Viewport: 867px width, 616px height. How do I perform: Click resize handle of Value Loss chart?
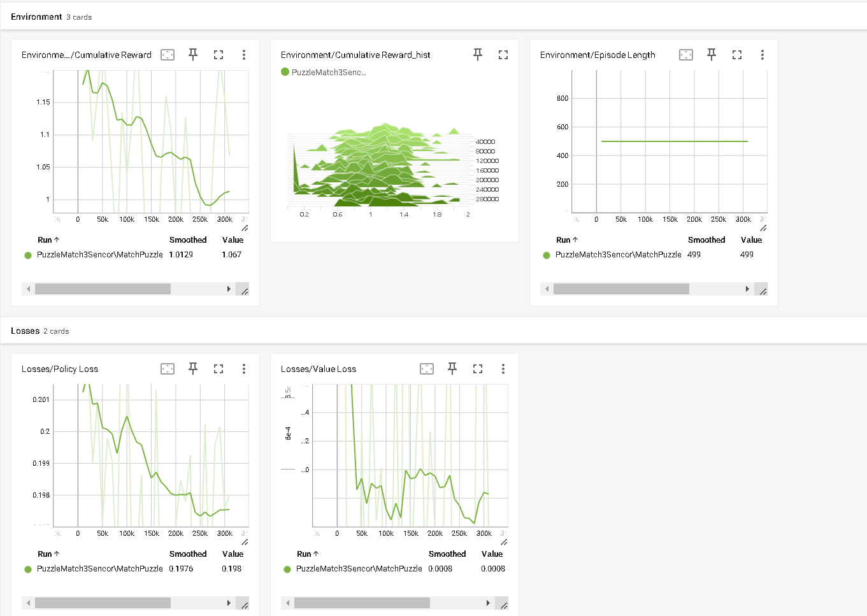[x=504, y=542]
